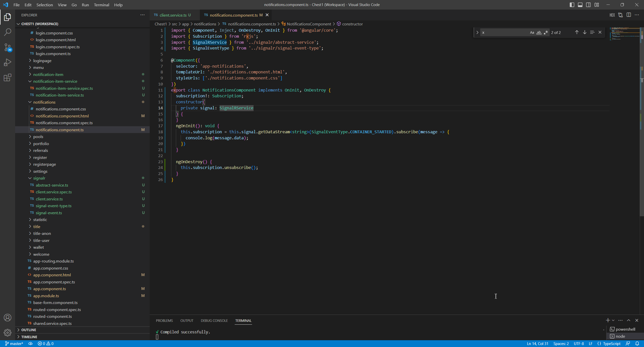Toggle Match Whole Word in find widget
Image resolution: width=644 pixels, height=347 pixels.
pos(539,32)
